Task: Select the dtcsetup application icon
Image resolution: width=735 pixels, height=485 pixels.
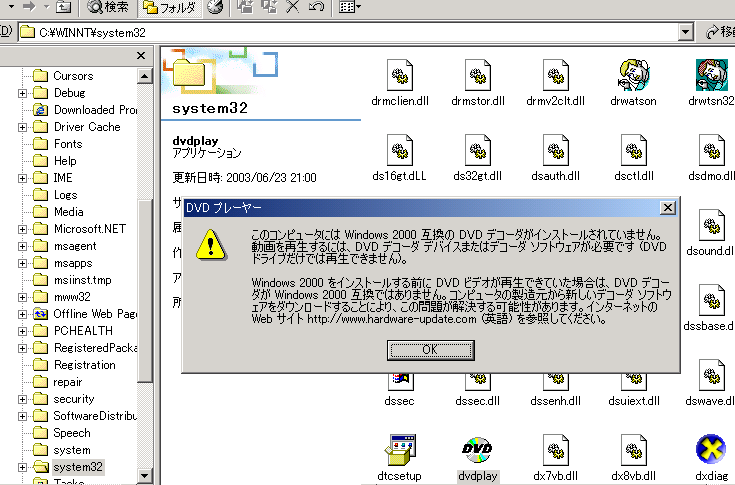Action: tap(400, 450)
